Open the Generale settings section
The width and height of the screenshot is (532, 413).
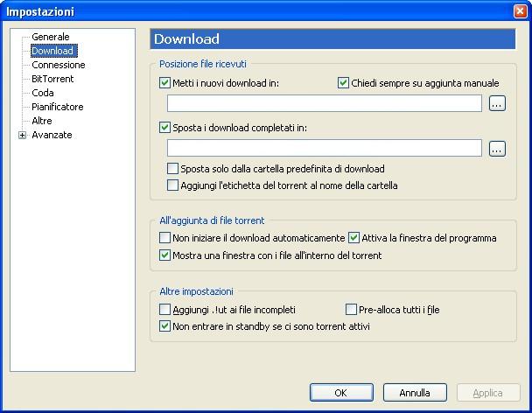click(x=50, y=37)
